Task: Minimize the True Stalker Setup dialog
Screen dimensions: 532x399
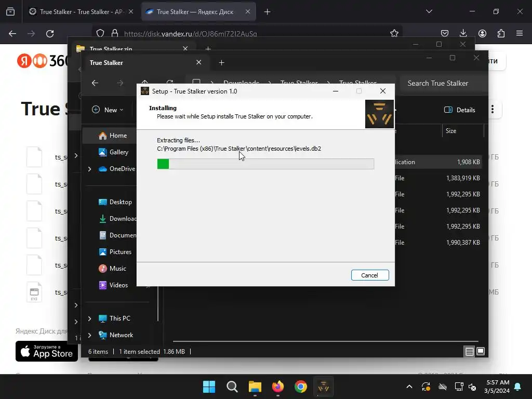Action: point(336,91)
